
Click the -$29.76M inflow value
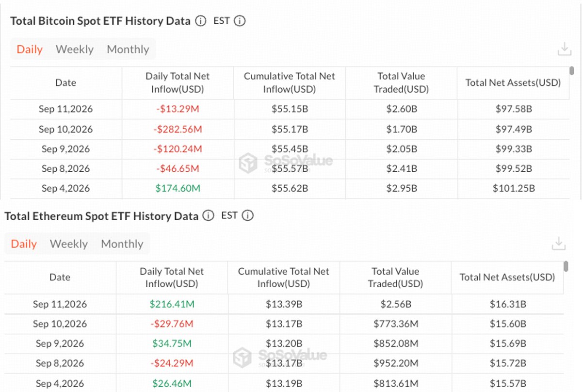click(172, 324)
